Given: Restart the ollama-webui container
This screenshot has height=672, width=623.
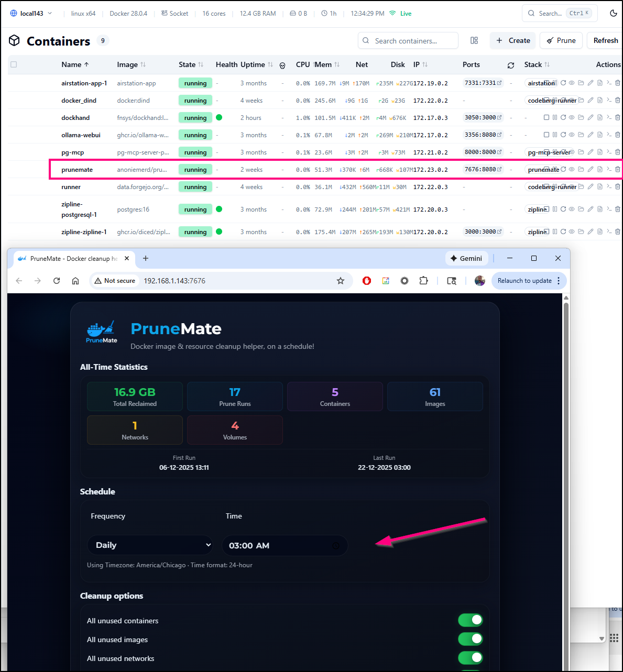Looking at the screenshot, I should click(x=563, y=135).
